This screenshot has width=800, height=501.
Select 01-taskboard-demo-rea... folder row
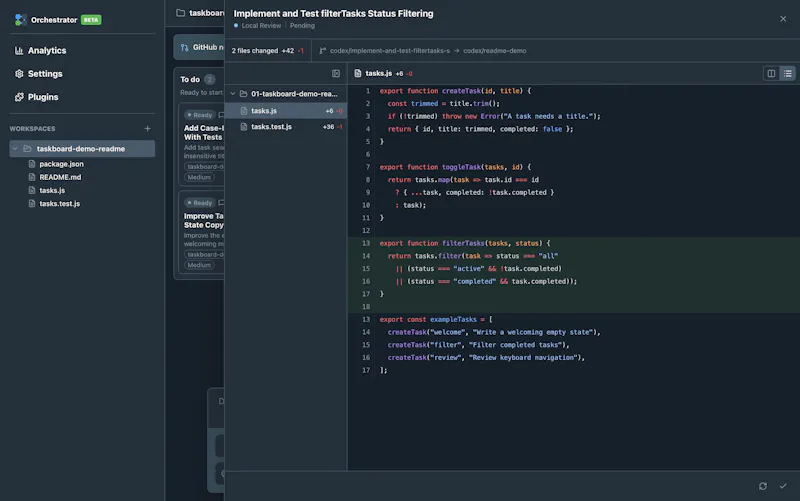286,94
